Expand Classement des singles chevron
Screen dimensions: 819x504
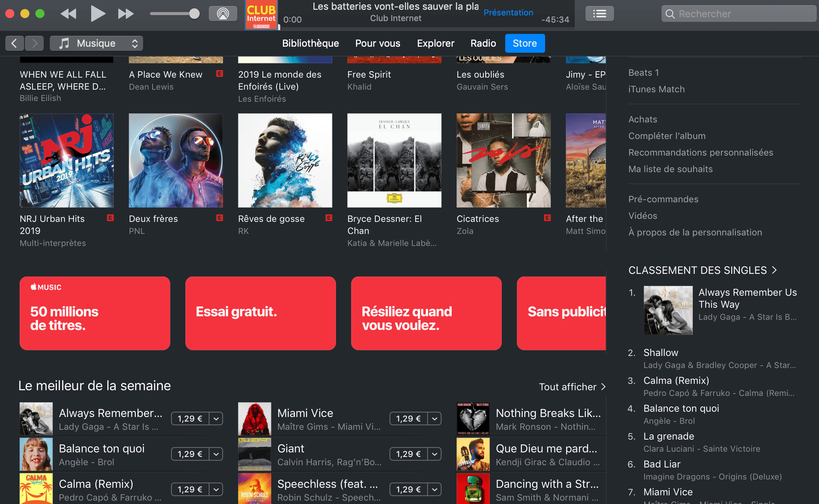pos(775,270)
